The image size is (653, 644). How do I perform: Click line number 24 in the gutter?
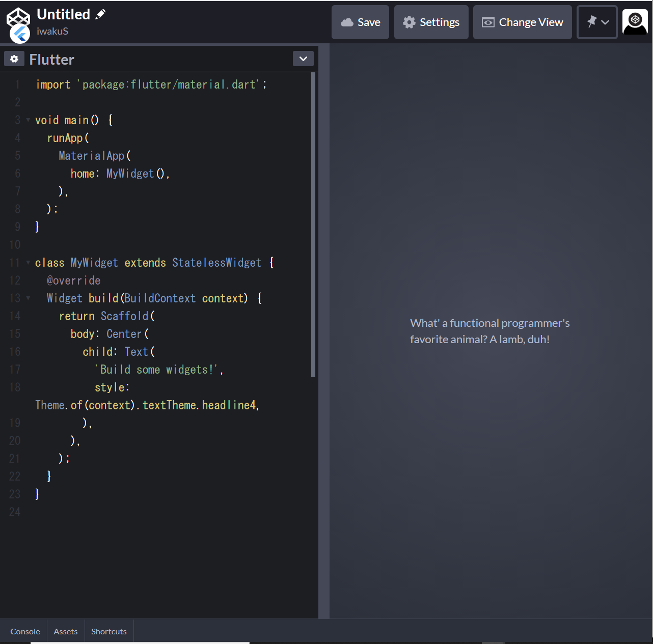tap(15, 512)
